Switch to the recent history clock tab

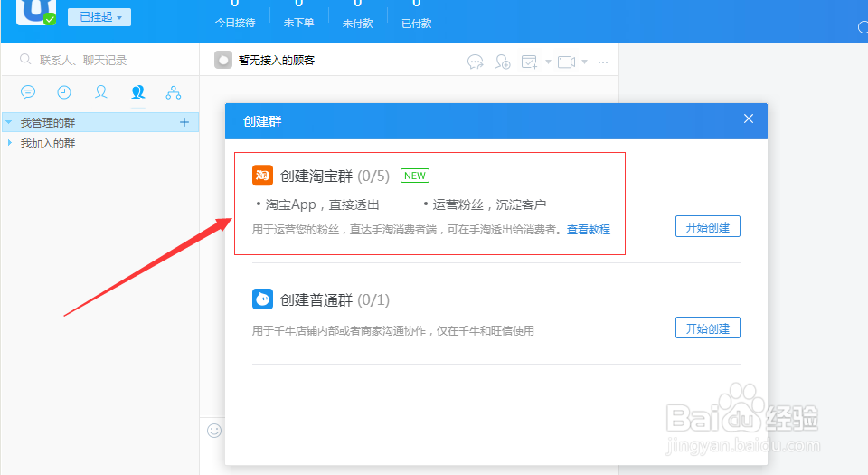click(64, 92)
